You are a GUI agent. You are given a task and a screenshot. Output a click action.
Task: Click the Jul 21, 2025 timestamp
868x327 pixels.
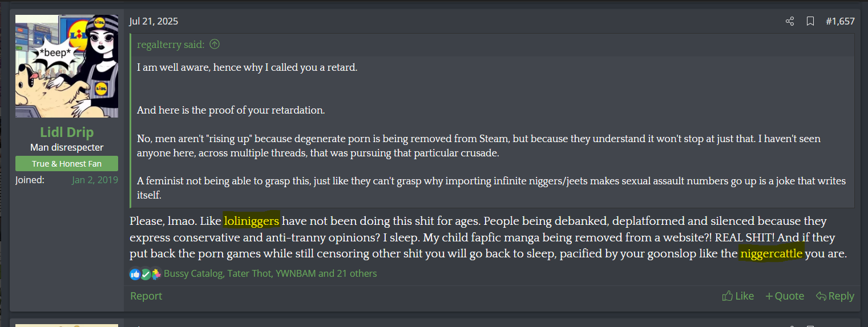[154, 21]
